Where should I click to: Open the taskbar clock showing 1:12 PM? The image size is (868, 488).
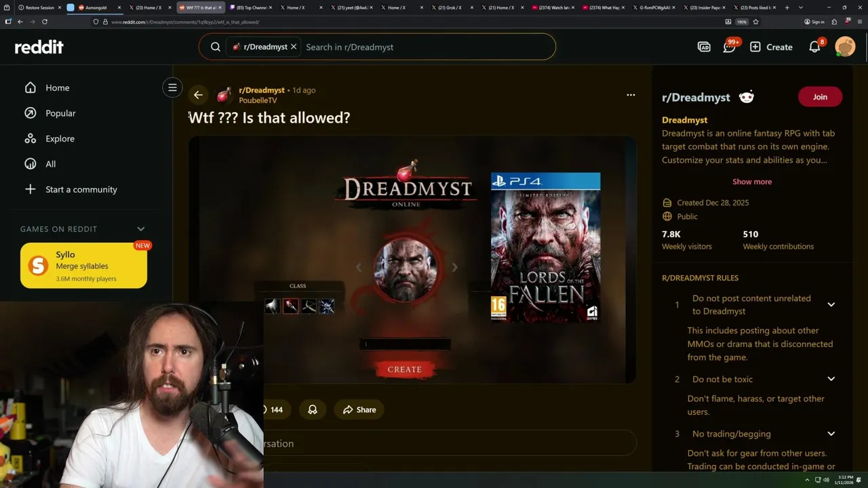pyautogui.click(x=842, y=480)
